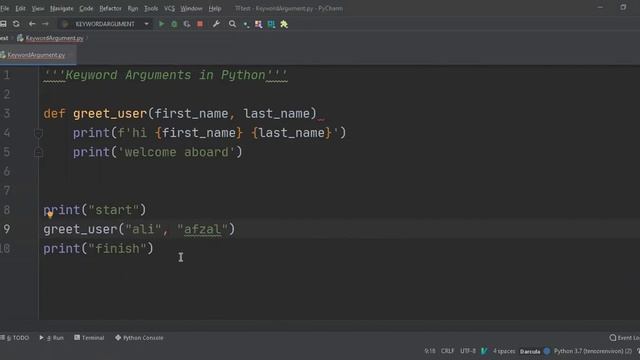Click the fold end marker on line 5

point(38,152)
